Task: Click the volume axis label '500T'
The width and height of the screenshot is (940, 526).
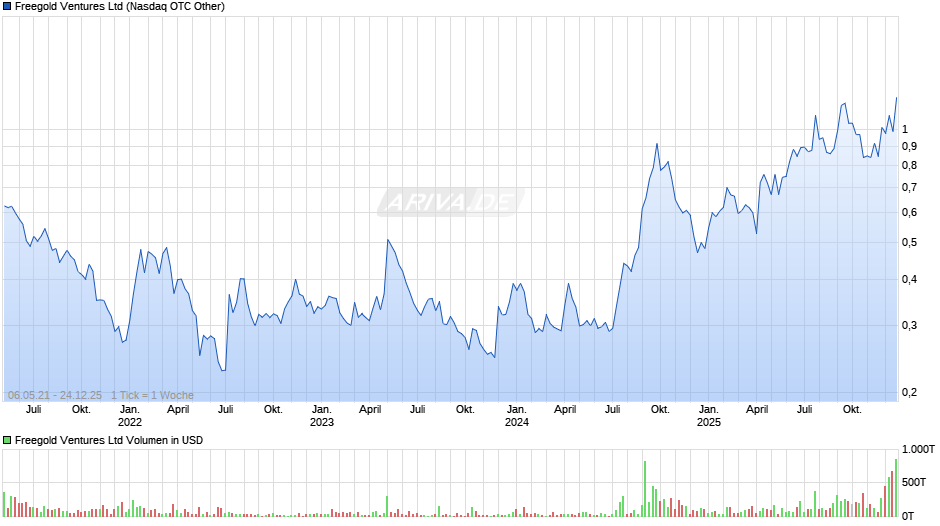Action: [914, 482]
